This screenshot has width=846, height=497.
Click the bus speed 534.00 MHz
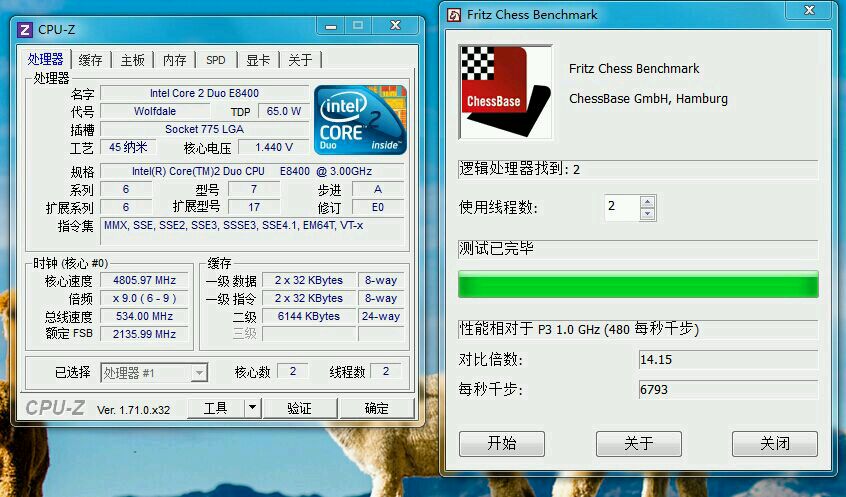[x=144, y=316]
